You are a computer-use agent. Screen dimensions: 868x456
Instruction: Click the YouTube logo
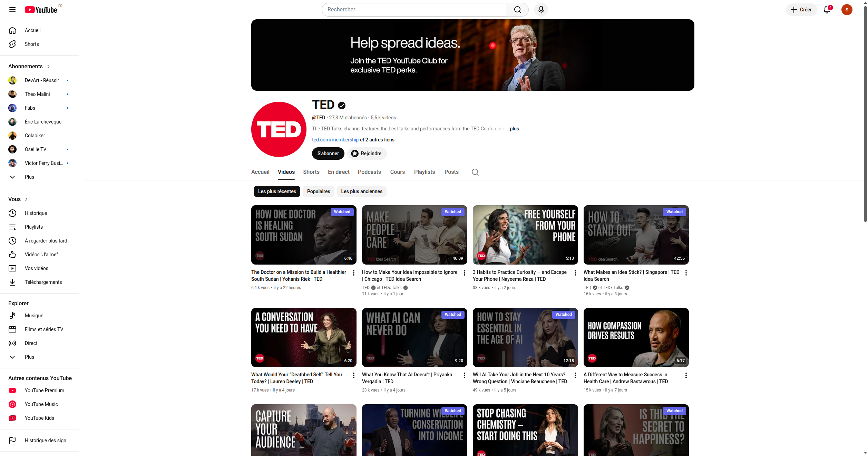coord(41,10)
